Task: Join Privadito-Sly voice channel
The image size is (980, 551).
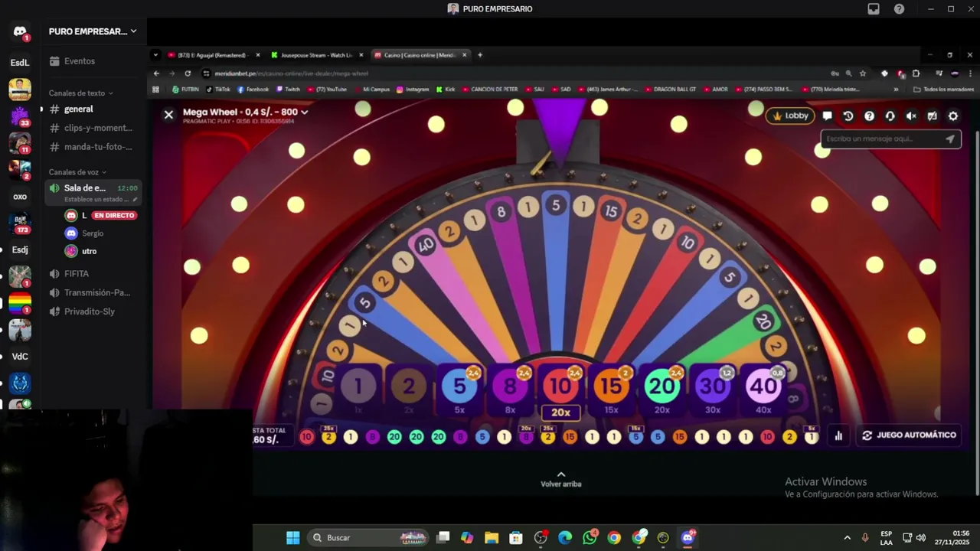Action: pos(93,311)
